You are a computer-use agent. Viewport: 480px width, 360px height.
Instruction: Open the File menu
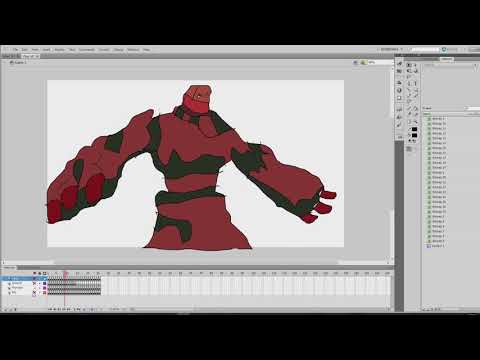(15, 49)
